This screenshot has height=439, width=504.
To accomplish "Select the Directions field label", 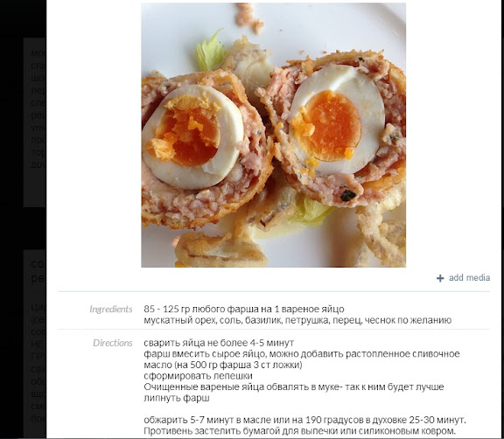I will pos(113,343).
